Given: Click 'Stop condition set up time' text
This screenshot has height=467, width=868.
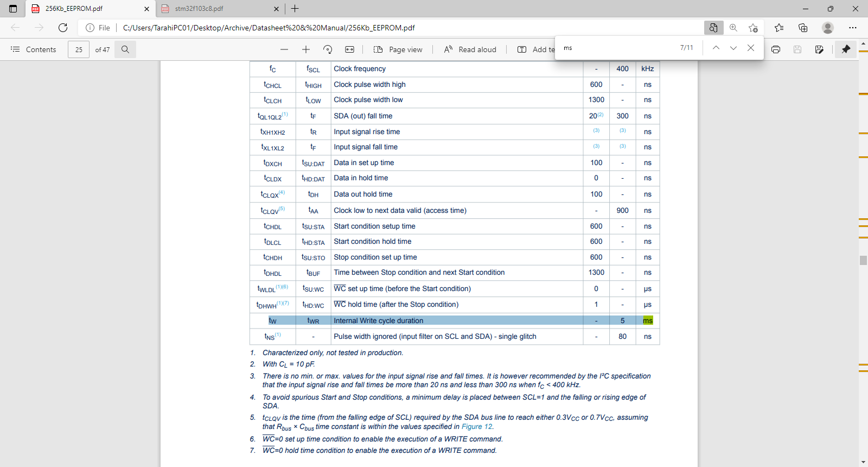Looking at the screenshot, I should tap(375, 257).
